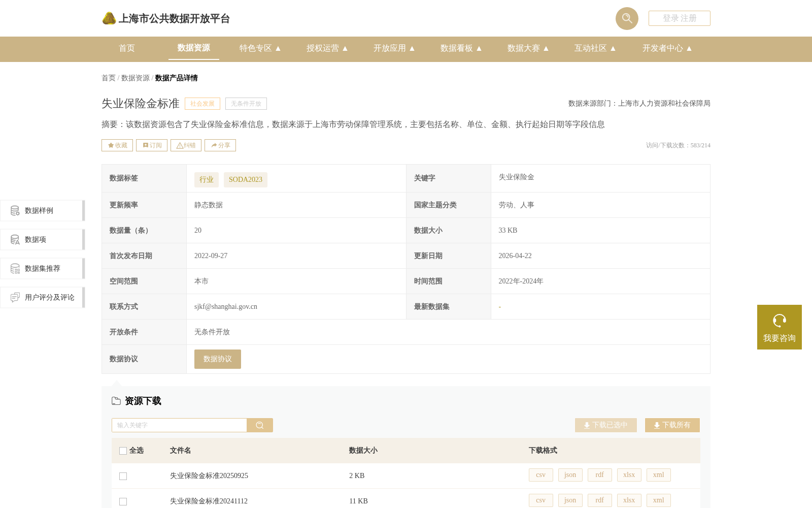Download rdf for 失业保险金标准20241112
This screenshot has width=812, height=508.
point(600,500)
